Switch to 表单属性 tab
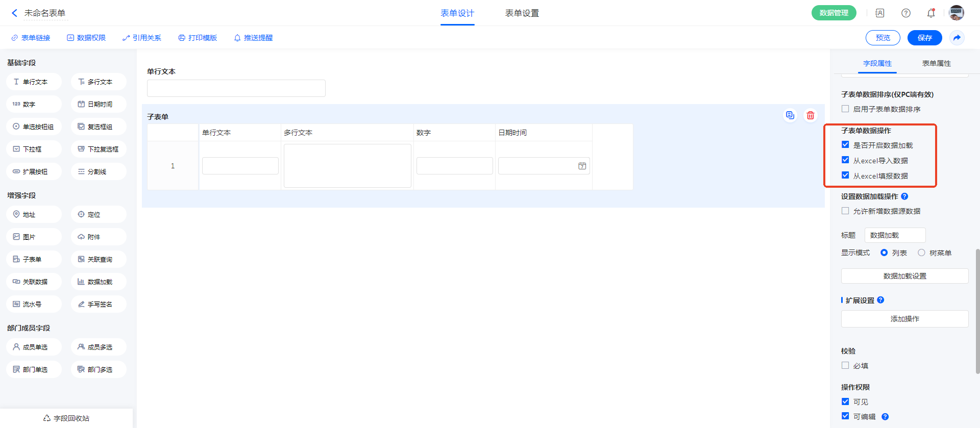Screen dimensions: 980x428 936,63
